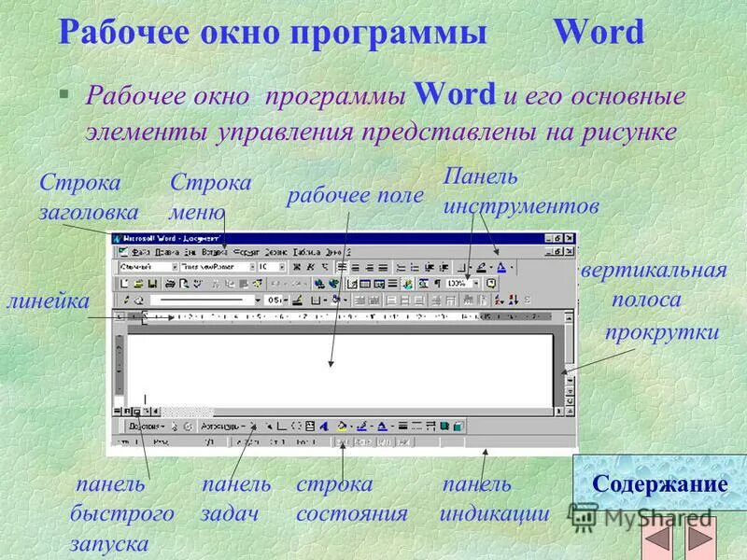
Task: Expand the Автофигуры menu
Action: click(x=222, y=427)
